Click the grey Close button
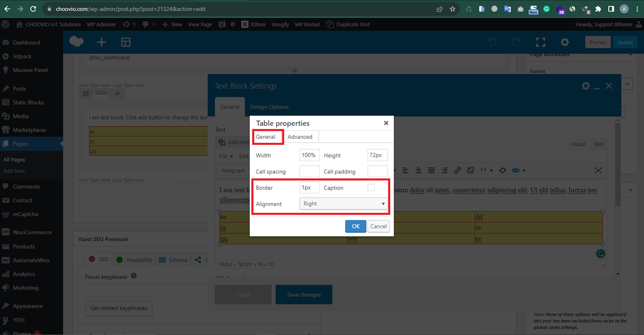 [243, 295]
